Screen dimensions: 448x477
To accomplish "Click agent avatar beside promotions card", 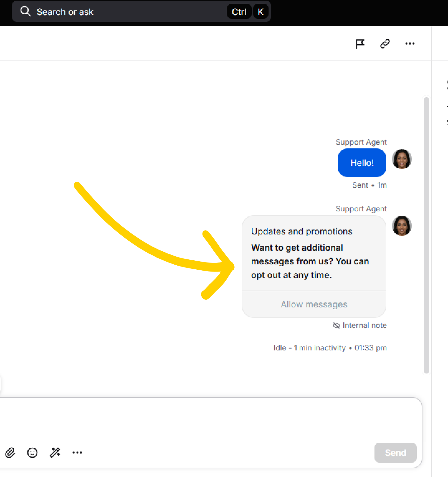I will [x=402, y=226].
